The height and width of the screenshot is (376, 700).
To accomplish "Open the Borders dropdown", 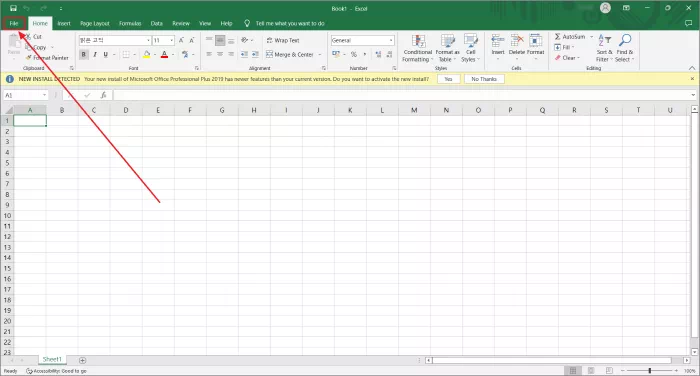I will pyautogui.click(x=134, y=54).
